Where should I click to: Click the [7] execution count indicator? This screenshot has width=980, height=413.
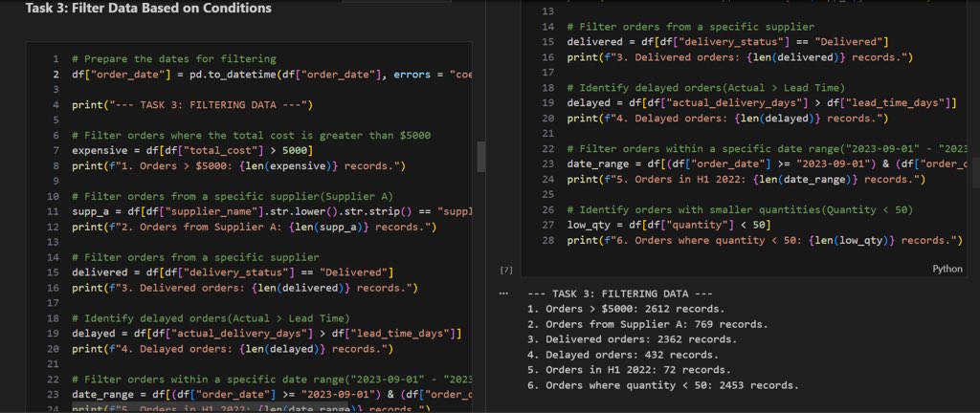click(x=506, y=270)
